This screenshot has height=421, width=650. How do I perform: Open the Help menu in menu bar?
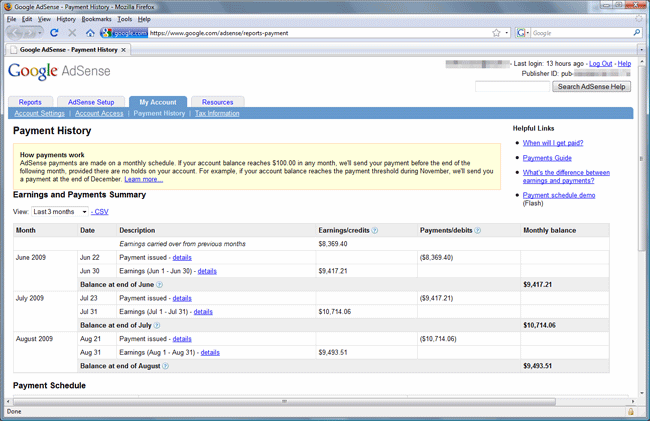pos(144,19)
